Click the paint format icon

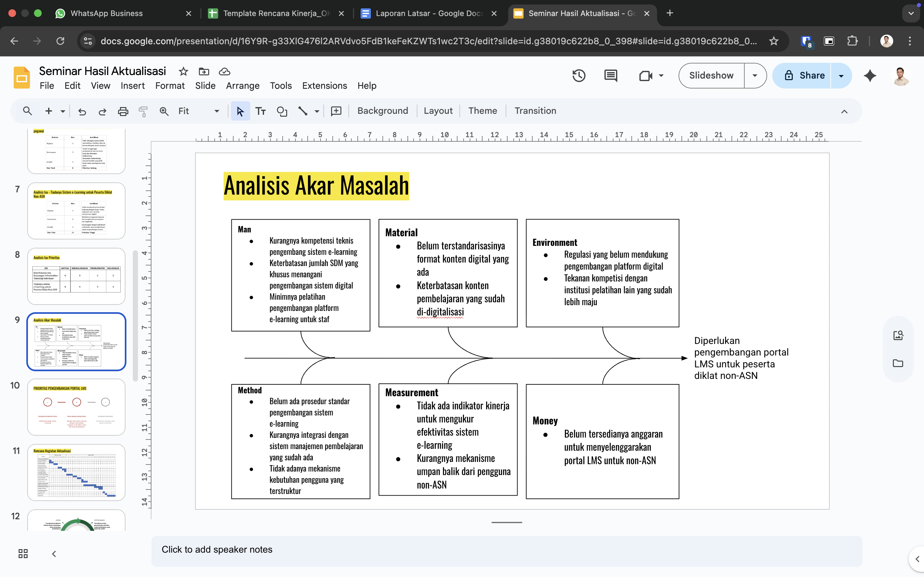click(143, 111)
